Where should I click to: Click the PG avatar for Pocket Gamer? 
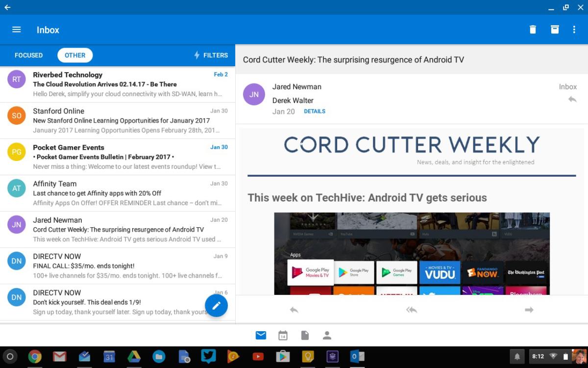pyautogui.click(x=17, y=152)
